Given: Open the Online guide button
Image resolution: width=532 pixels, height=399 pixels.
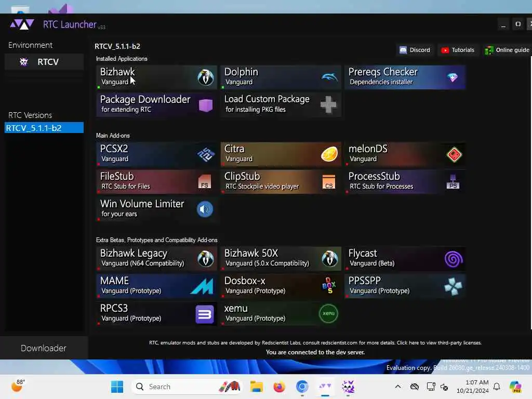Looking at the screenshot, I should point(507,50).
